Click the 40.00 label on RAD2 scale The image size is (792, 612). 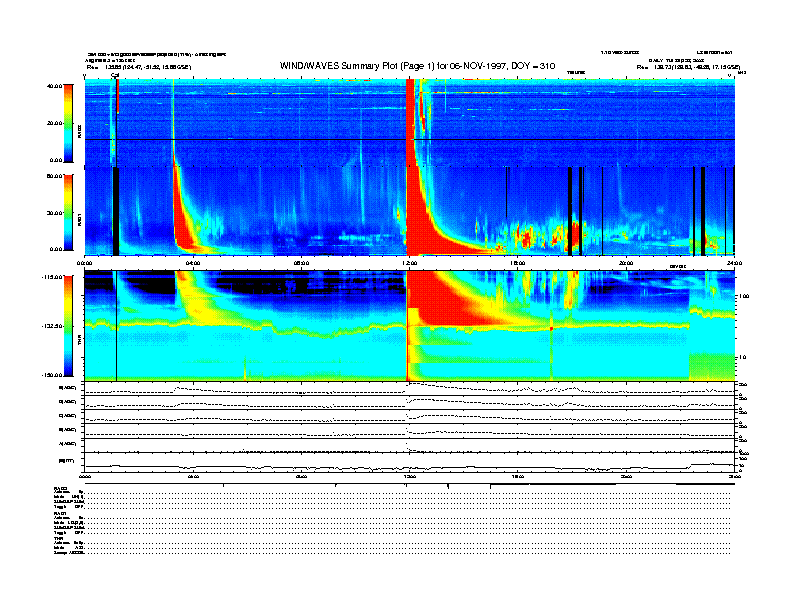(x=54, y=86)
